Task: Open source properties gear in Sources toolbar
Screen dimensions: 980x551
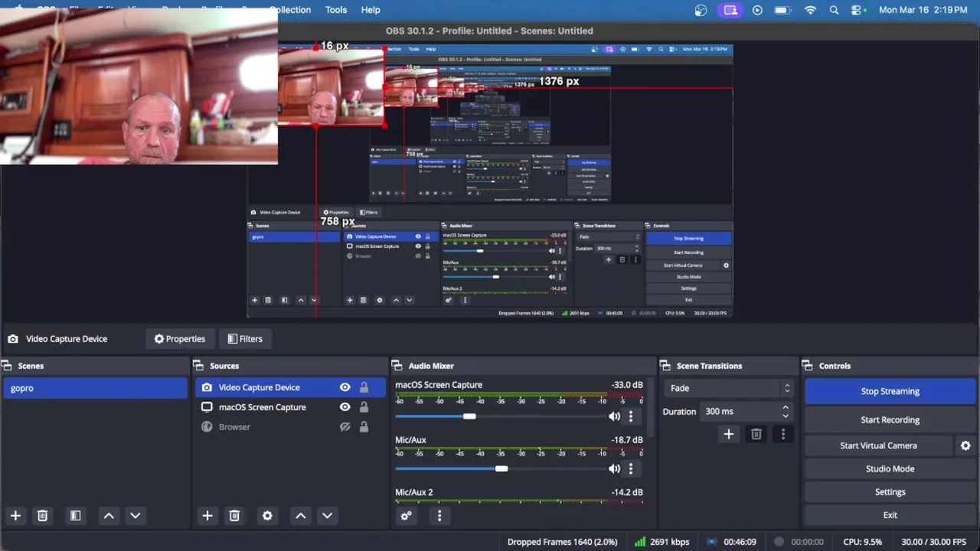Action: pyautogui.click(x=267, y=516)
